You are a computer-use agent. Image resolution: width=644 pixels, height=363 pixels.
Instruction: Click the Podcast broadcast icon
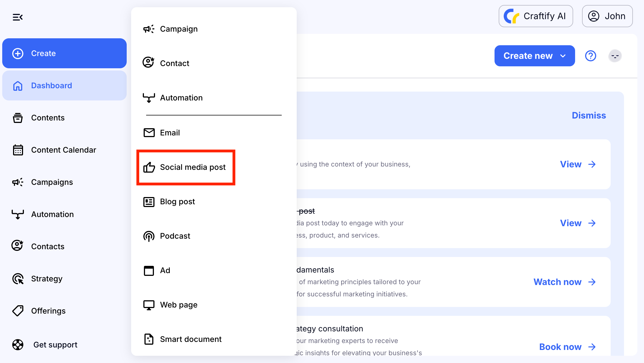149,236
